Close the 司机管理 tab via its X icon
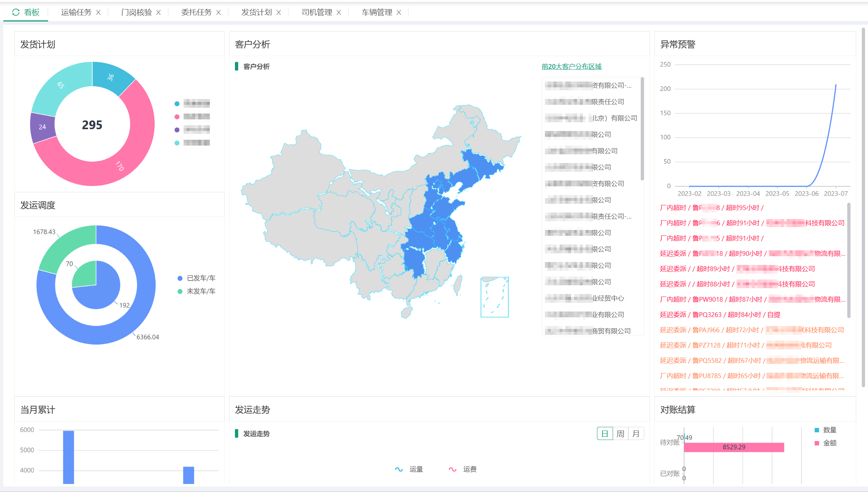The width and height of the screenshot is (868, 492). tap(339, 12)
